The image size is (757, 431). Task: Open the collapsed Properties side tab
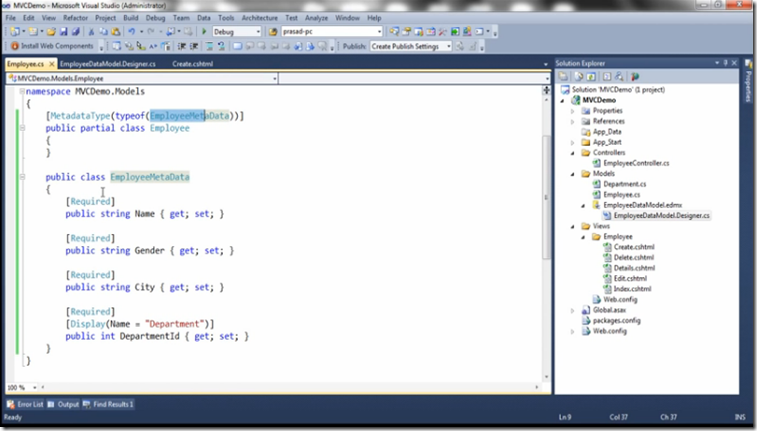pyautogui.click(x=748, y=81)
